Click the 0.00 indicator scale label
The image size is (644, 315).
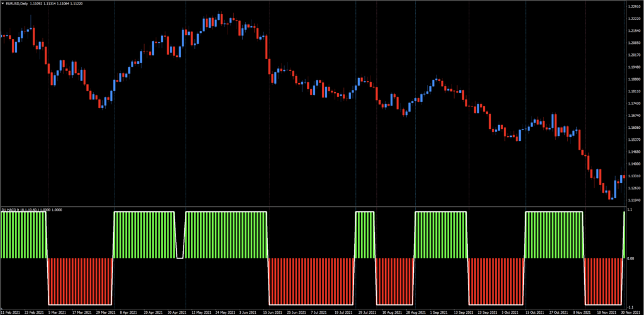point(631,258)
